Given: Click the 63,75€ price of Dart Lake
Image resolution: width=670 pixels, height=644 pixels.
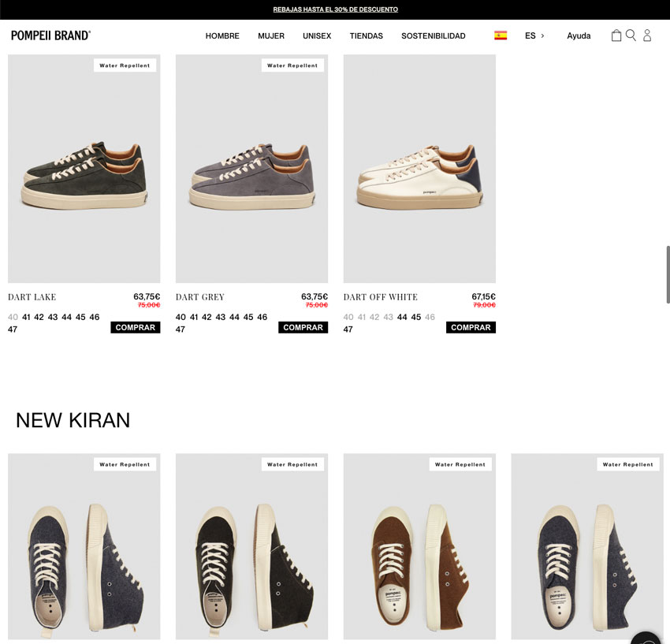Looking at the screenshot, I should [x=147, y=296].
